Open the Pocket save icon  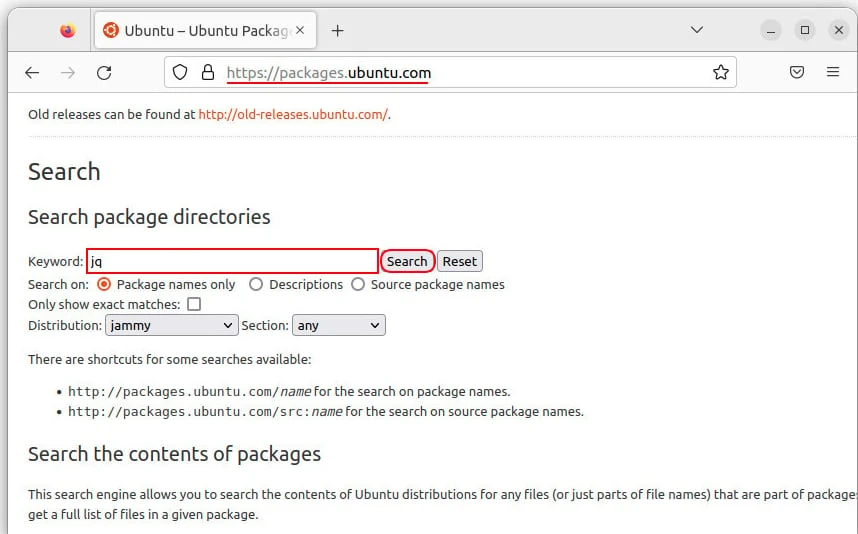(797, 72)
